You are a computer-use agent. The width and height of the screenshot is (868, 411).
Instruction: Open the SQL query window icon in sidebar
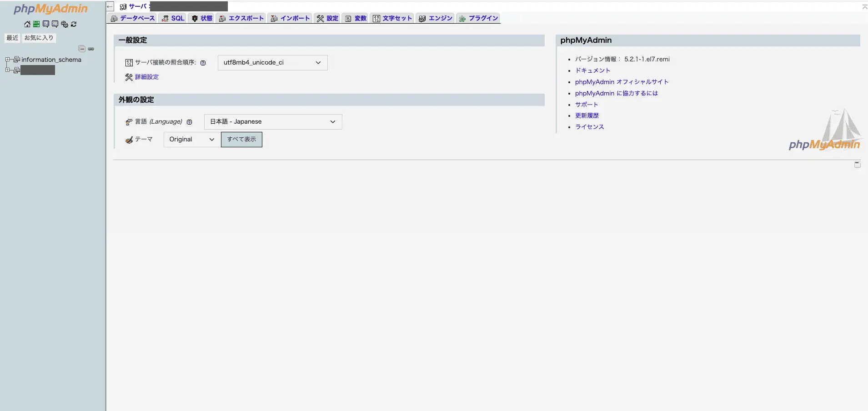coord(55,24)
